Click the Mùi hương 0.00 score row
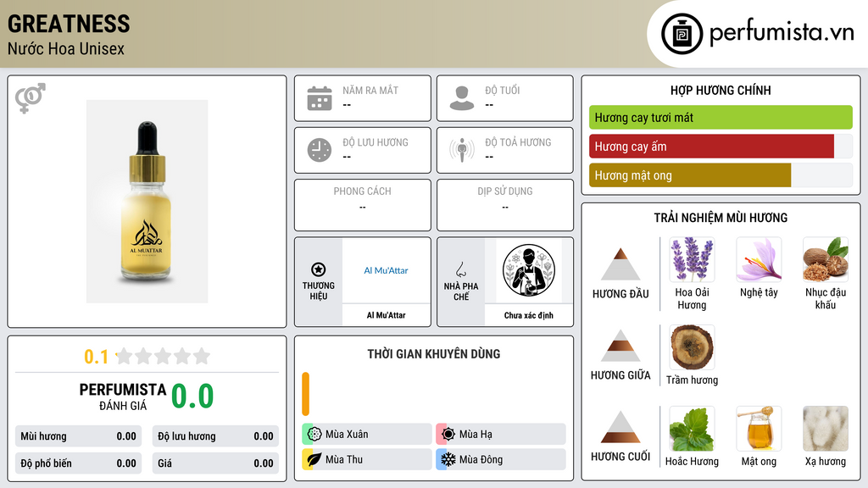868x488 pixels. [x=78, y=436]
